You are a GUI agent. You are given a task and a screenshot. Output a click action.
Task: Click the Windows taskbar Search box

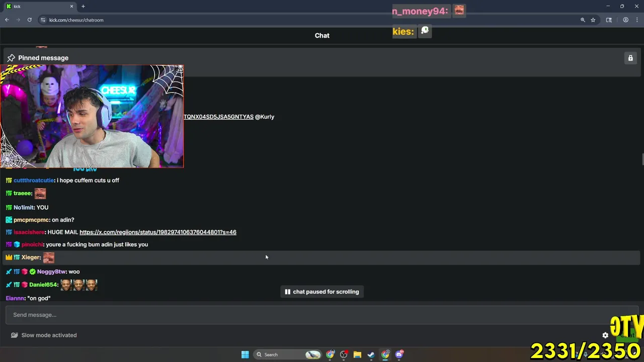click(287, 354)
